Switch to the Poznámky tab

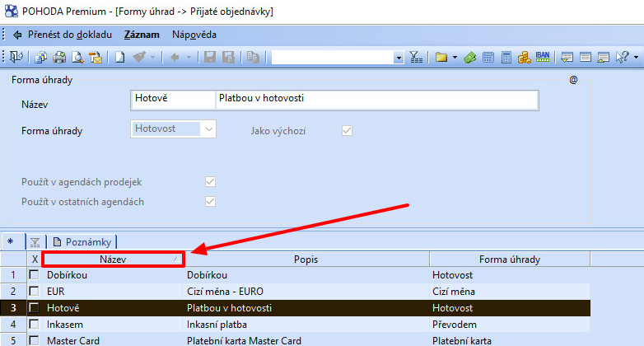point(81,241)
